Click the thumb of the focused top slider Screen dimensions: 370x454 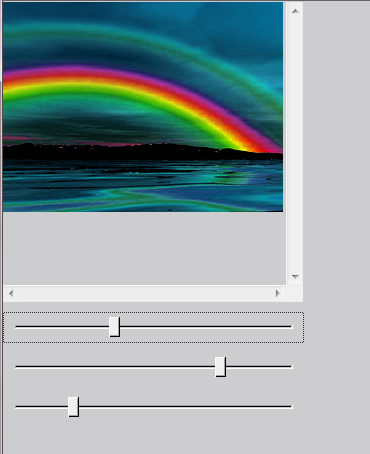[x=115, y=327]
